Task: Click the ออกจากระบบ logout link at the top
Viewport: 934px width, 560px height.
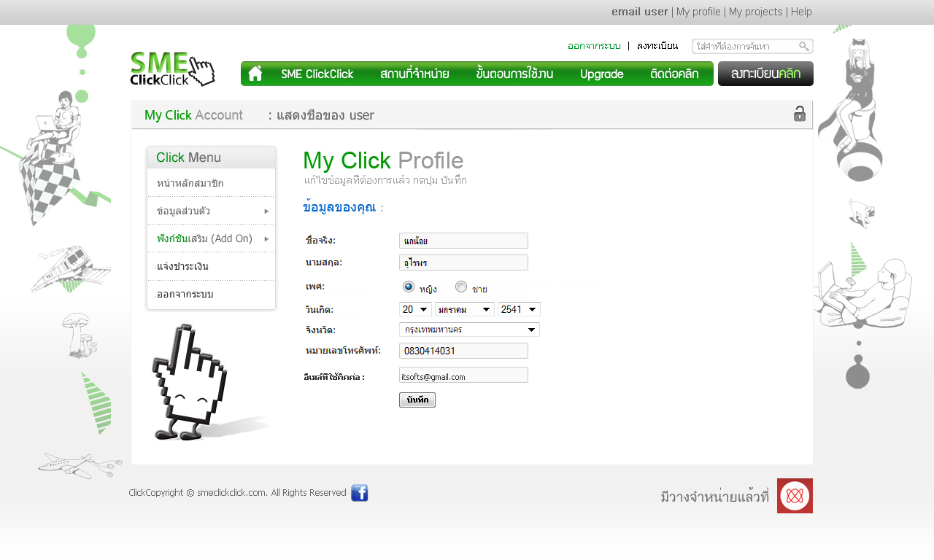Action: click(x=594, y=46)
